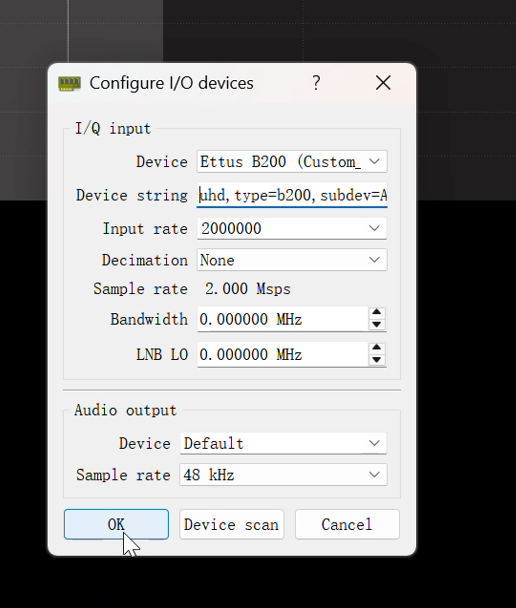Click the Input rate 2000000 text field
The width and height of the screenshot is (516, 608).
(281, 228)
